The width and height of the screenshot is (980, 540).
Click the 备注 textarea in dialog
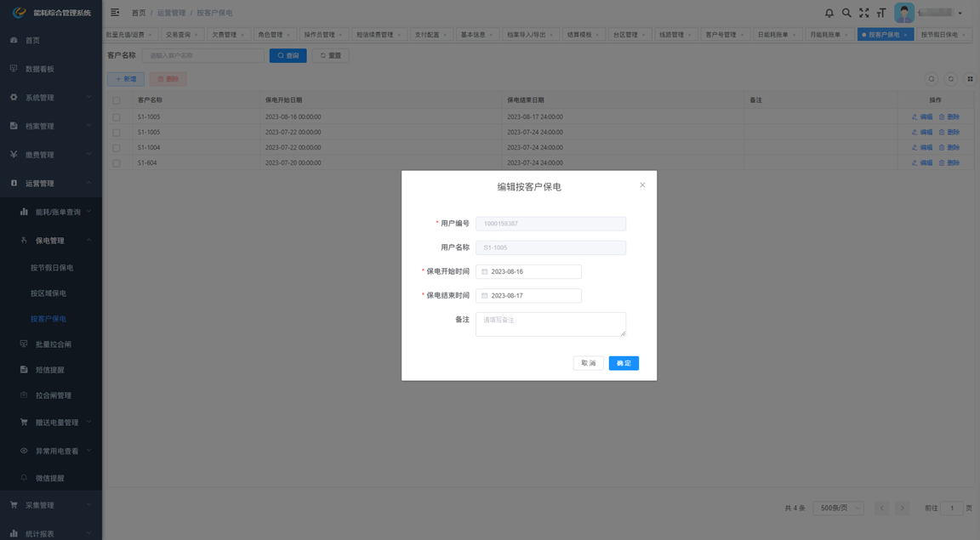pyautogui.click(x=550, y=324)
